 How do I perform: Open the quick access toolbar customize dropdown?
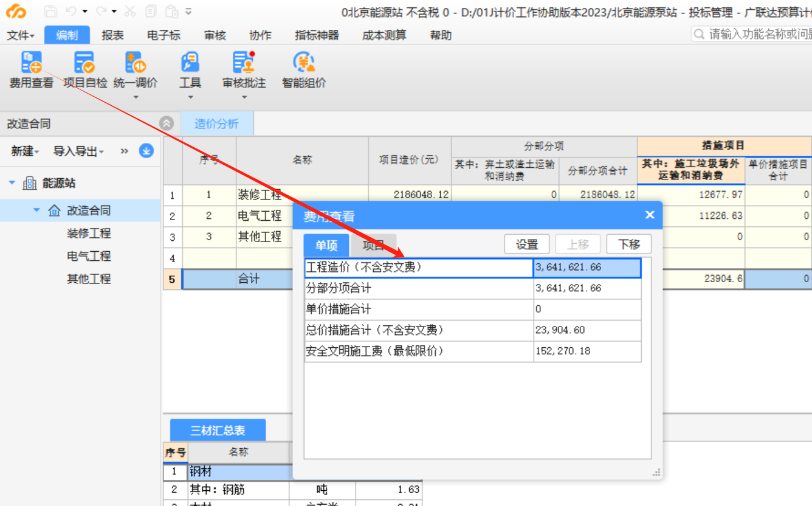(x=188, y=12)
